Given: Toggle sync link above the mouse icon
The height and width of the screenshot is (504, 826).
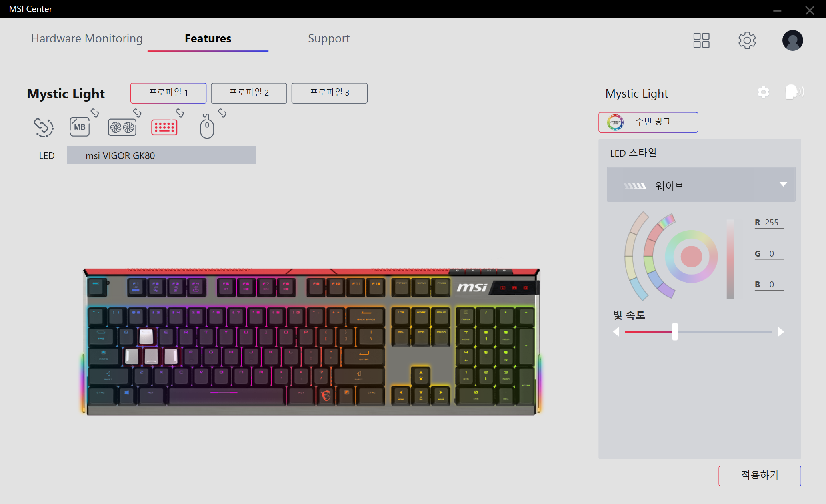Looking at the screenshot, I should pos(222,113).
